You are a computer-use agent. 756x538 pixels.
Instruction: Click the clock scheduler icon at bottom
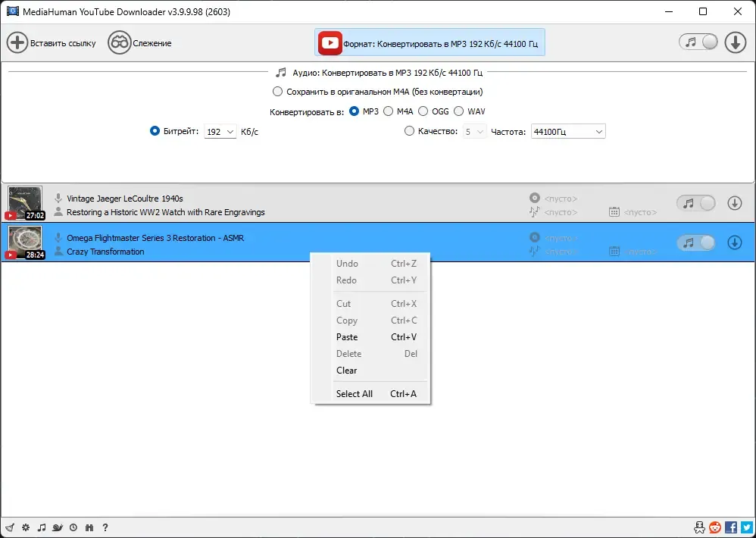pyautogui.click(x=73, y=527)
